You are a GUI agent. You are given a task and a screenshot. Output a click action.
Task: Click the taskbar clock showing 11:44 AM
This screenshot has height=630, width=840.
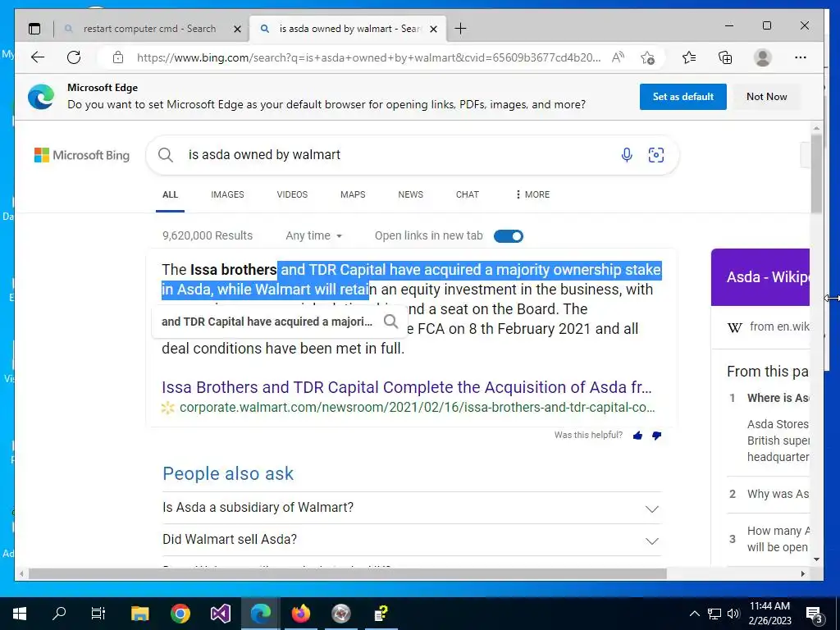(769, 614)
